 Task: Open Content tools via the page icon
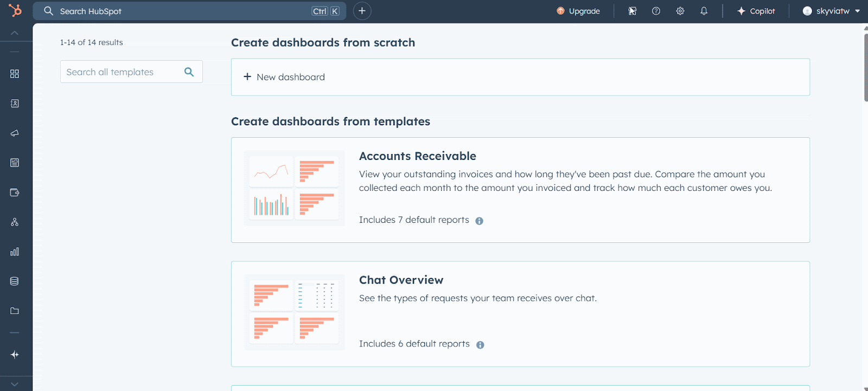(x=15, y=162)
